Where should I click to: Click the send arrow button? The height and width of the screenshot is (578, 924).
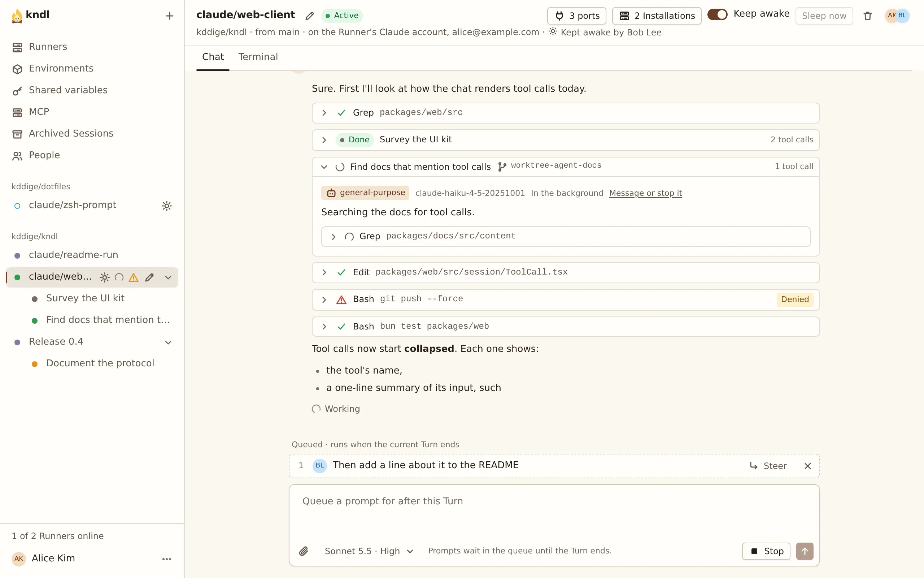805,551
